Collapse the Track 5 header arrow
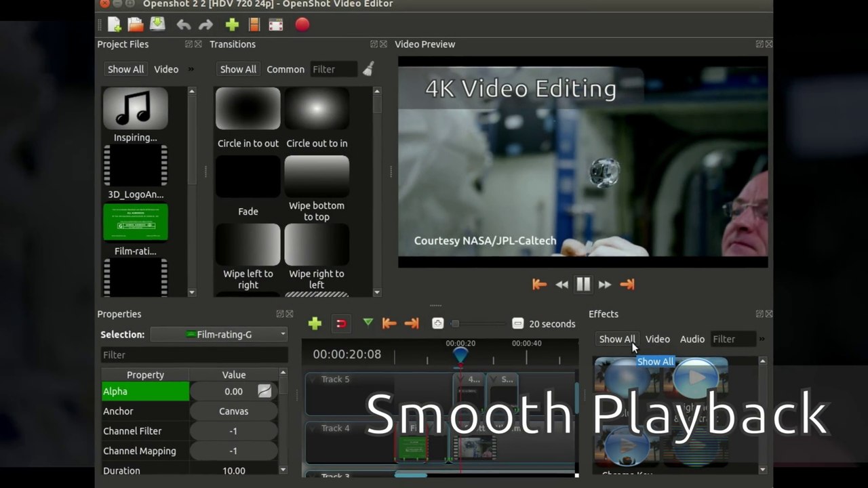The height and width of the screenshot is (488, 868). click(313, 380)
